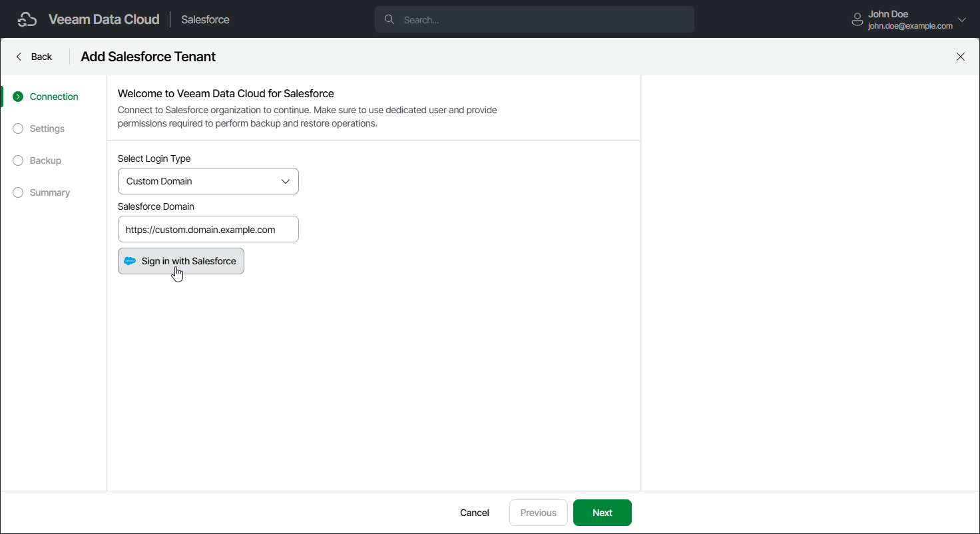
Task: Click the Veeam Data Cloud title
Action: click(104, 19)
